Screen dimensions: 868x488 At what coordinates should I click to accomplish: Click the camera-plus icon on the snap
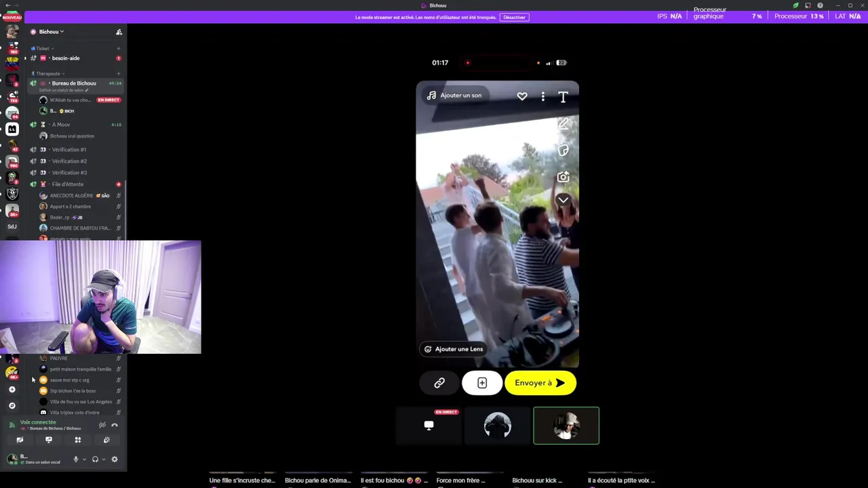pyautogui.click(x=563, y=177)
